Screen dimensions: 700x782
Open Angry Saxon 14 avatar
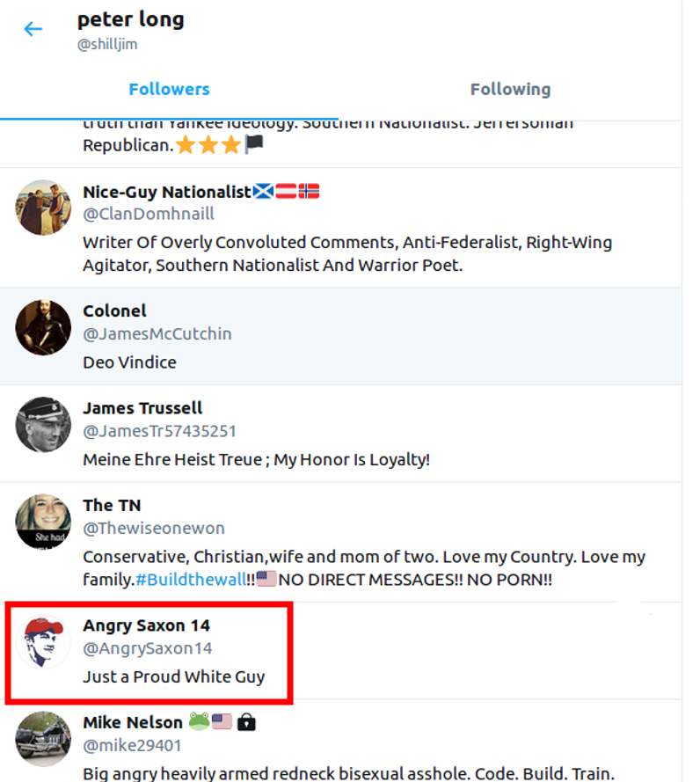(x=44, y=643)
